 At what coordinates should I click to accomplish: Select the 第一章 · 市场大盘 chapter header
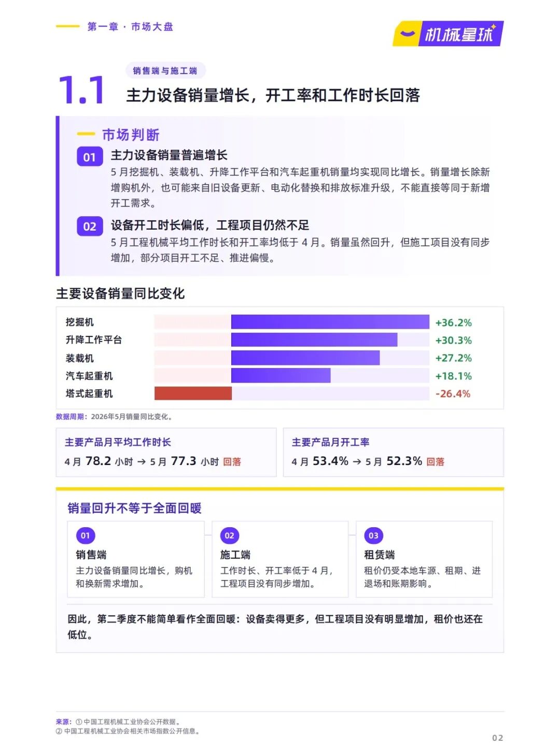click(130, 26)
